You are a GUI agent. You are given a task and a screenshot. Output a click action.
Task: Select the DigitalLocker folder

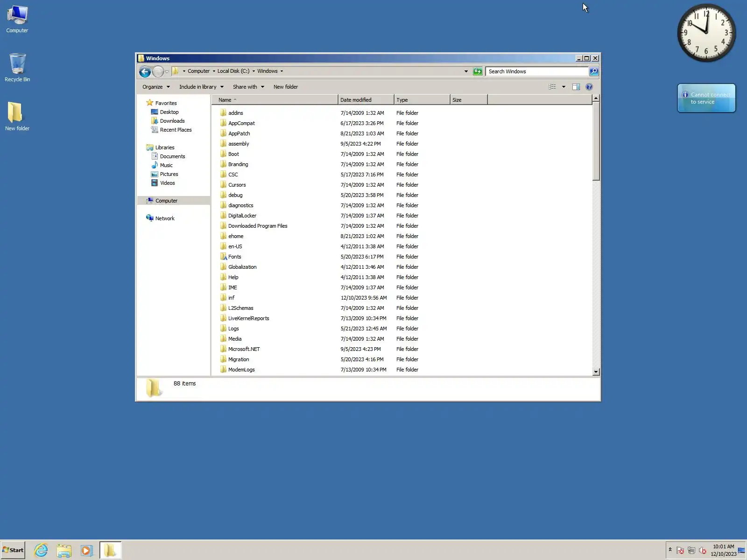coord(242,216)
